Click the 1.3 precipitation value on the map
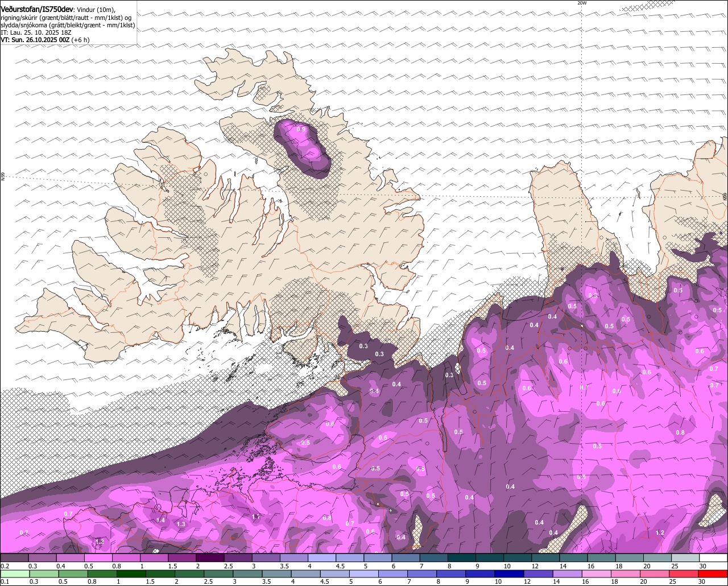This screenshot has height=586, width=728. click(181, 524)
